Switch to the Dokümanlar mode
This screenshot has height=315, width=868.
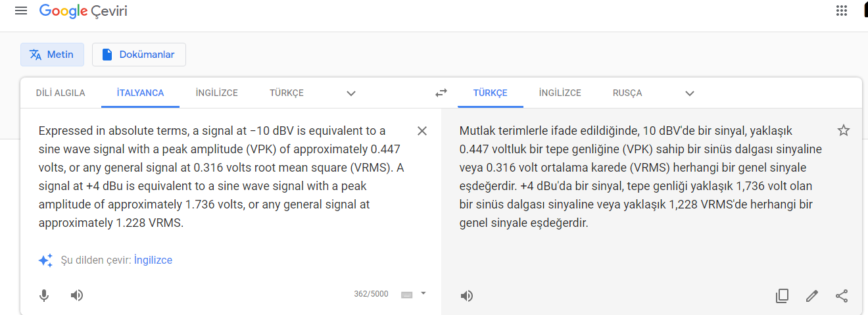[139, 55]
